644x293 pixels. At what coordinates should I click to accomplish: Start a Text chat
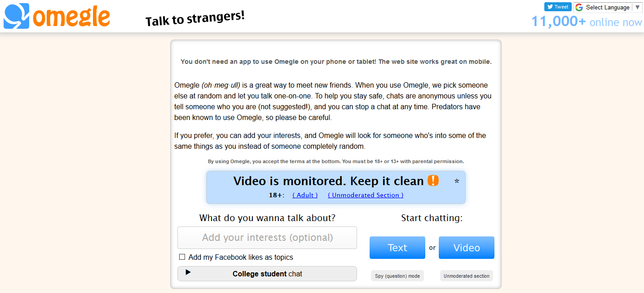click(397, 248)
